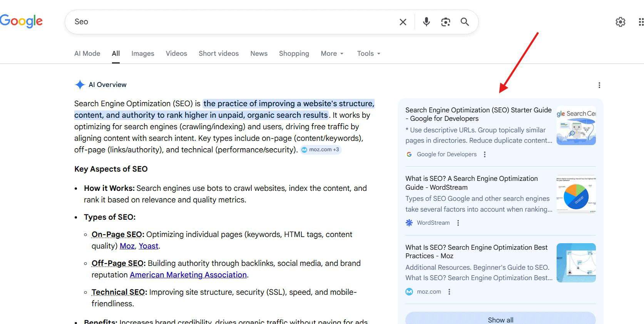
Task: Click the How it Works bullet label
Action: (x=109, y=188)
